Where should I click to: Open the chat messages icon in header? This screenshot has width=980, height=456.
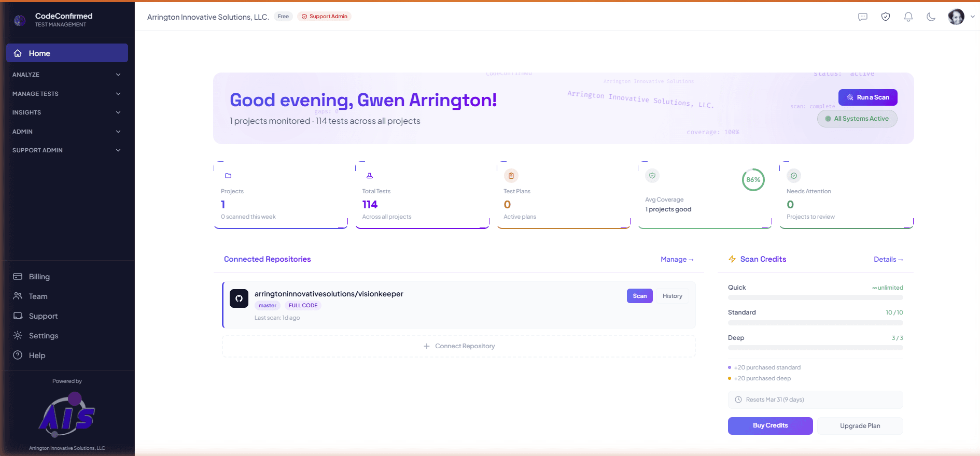863,17
